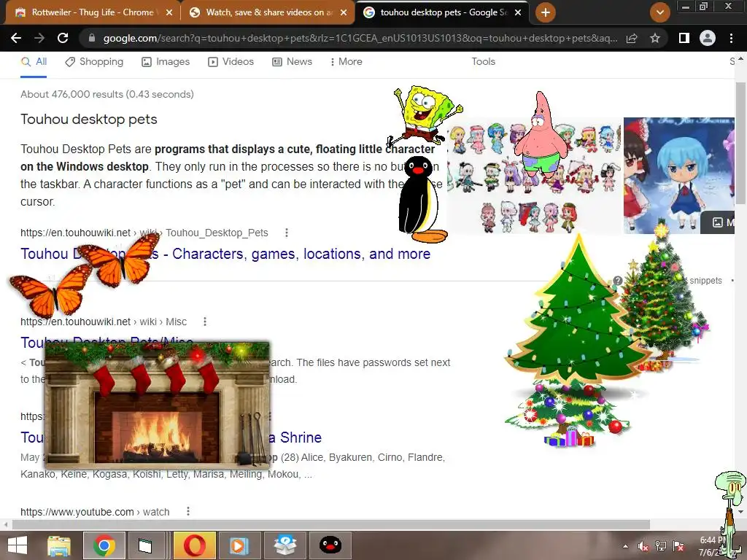The width and height of the screenshot is (747, 560).
Task: Switch to Shopping search results
Action: (x=94, y=61)
